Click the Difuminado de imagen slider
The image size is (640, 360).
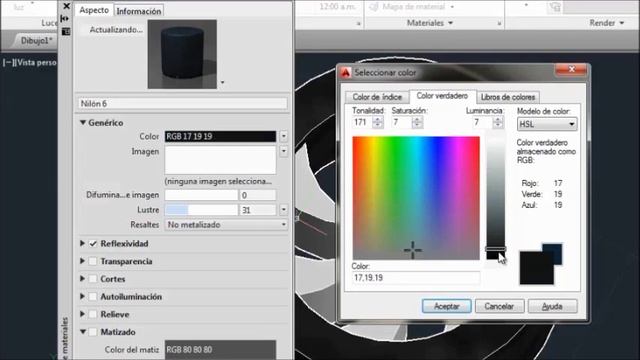(201, 195)
